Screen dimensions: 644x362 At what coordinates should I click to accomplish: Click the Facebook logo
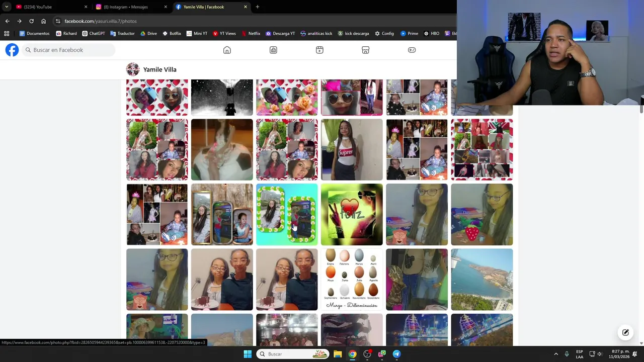[12, 50]
